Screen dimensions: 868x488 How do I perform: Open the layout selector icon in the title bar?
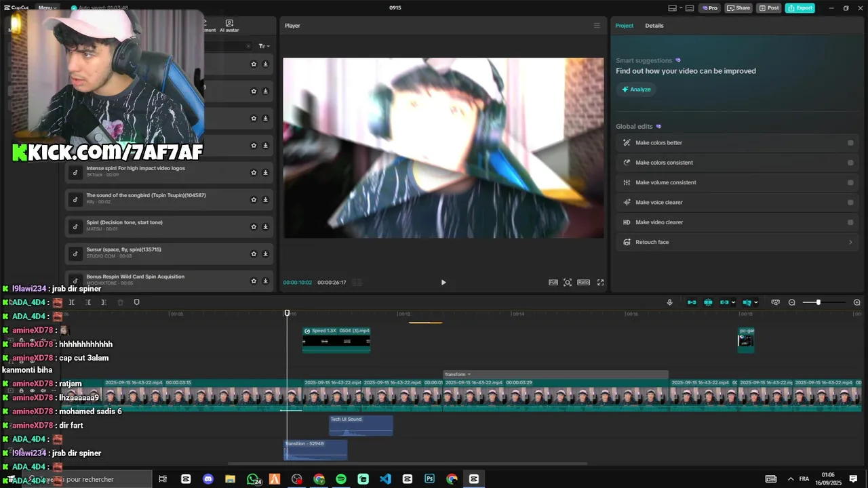(x=672, y=8)
